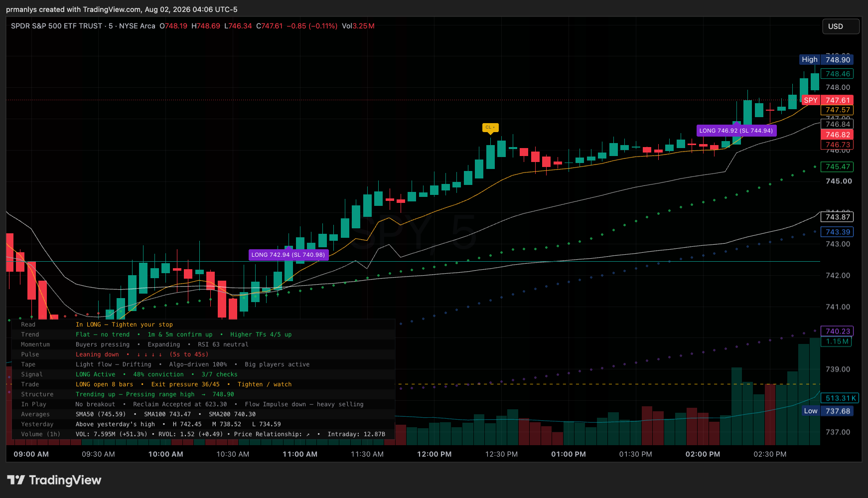868x498 pixels.
Task: Click the LONG 742.94 (SL 740.98) trade label
Action: (289, 255)
